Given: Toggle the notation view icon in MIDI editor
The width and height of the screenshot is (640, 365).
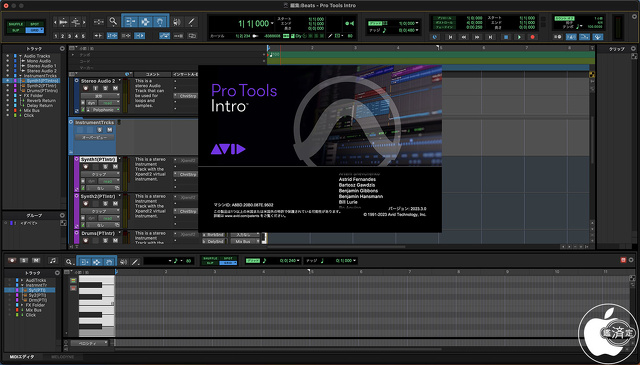Looking at the screenshot, I should pos(52,260).
